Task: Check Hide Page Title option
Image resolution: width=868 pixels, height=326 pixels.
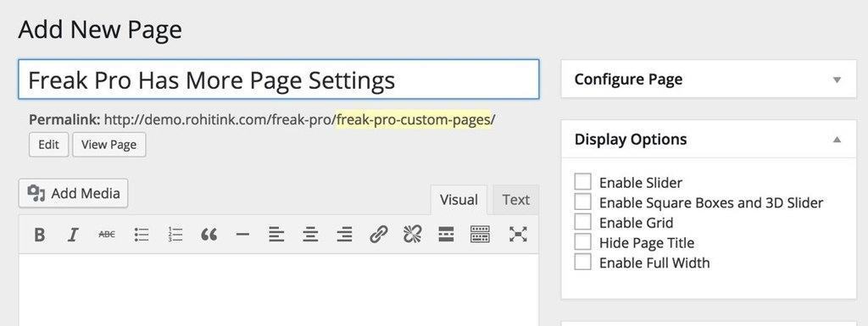Action: pos(582,242)
